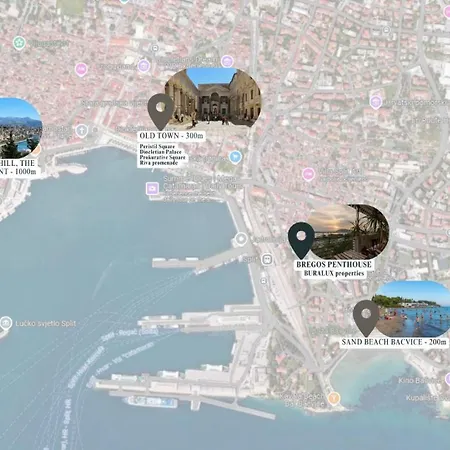The width and height of the screenshot is (450, 450).
Task: Click the Sand Beach Bacvice pin marker
Action: click(366, 318)
